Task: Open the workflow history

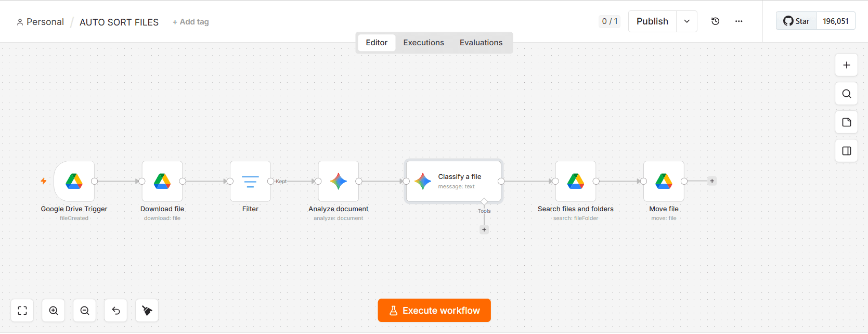Action: 716,21
